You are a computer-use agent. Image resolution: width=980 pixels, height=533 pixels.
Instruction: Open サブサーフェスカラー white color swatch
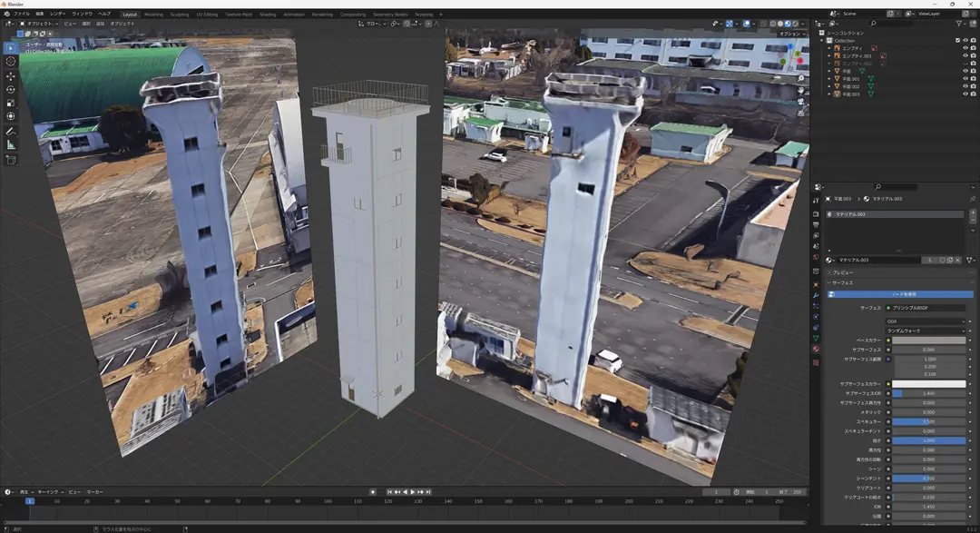tap(929, 384)
